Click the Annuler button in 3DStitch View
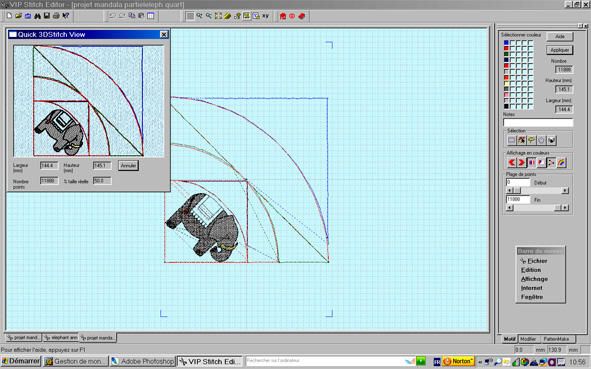The height and width of the screenshot is (369, 591). tap(128, 165)
